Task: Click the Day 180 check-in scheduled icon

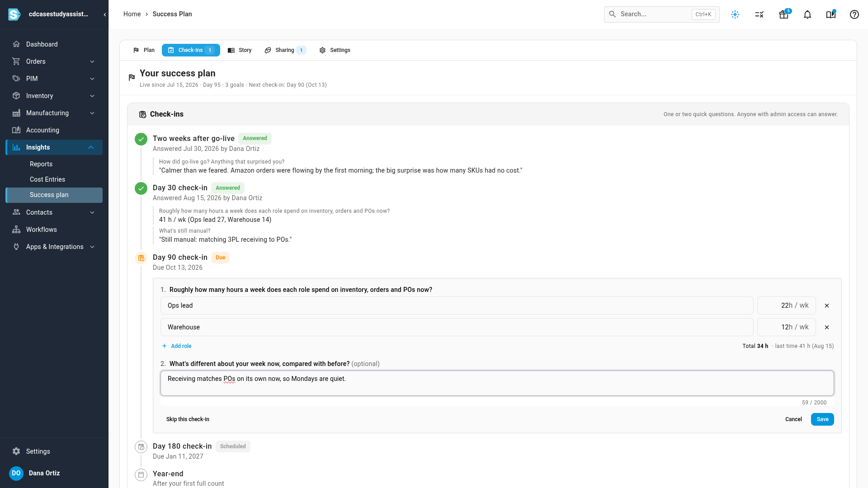Action: pyautogui.click(x=141, y=447)
